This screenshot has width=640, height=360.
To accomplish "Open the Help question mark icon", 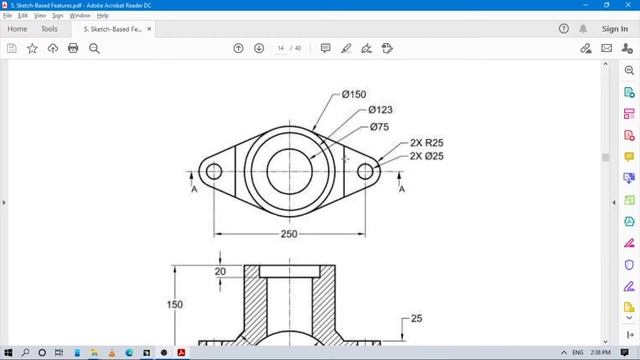I will pyautogui.click(x=564, y=29).
